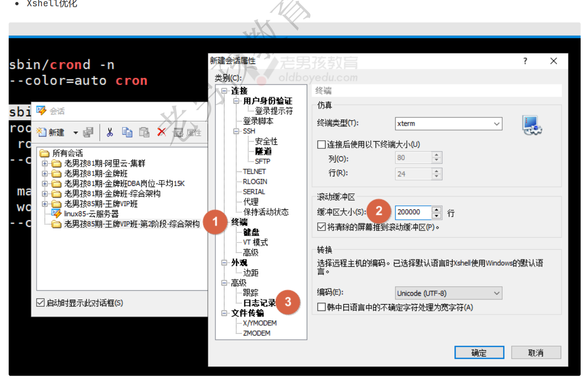This screenshot has height=381, width=588.
Task: Toggle 将清除的屏幕推到滚动缓冲区 checkbox
Action: click(321, 227)
